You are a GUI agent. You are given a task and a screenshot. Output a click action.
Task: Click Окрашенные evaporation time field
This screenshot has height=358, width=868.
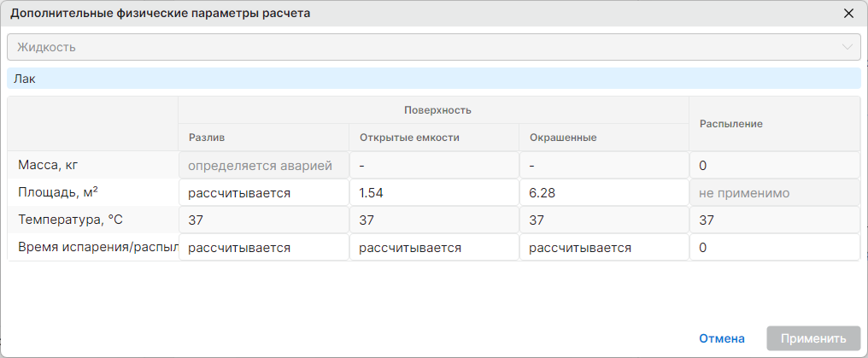[x=604, y=247]
